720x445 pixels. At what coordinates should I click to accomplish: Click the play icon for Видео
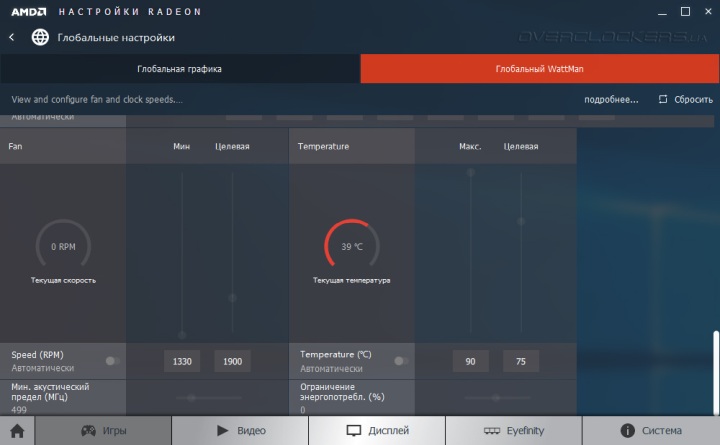click(222, 430)
